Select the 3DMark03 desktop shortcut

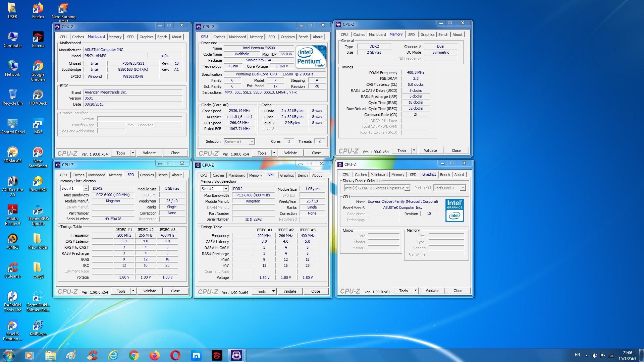click(12, 155)
